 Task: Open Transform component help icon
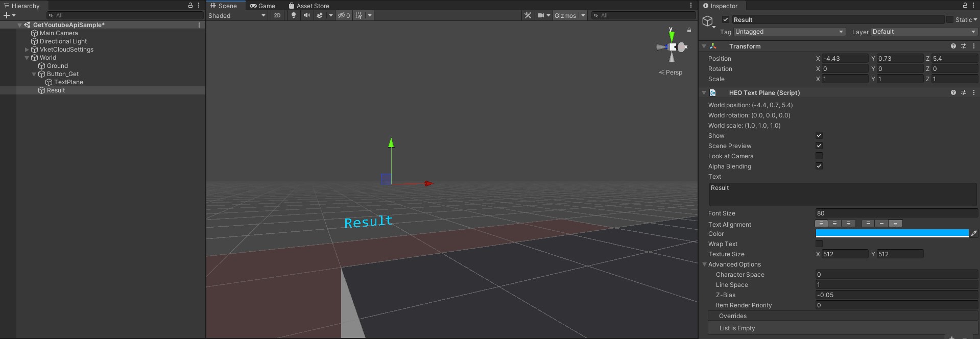point(953,46)
